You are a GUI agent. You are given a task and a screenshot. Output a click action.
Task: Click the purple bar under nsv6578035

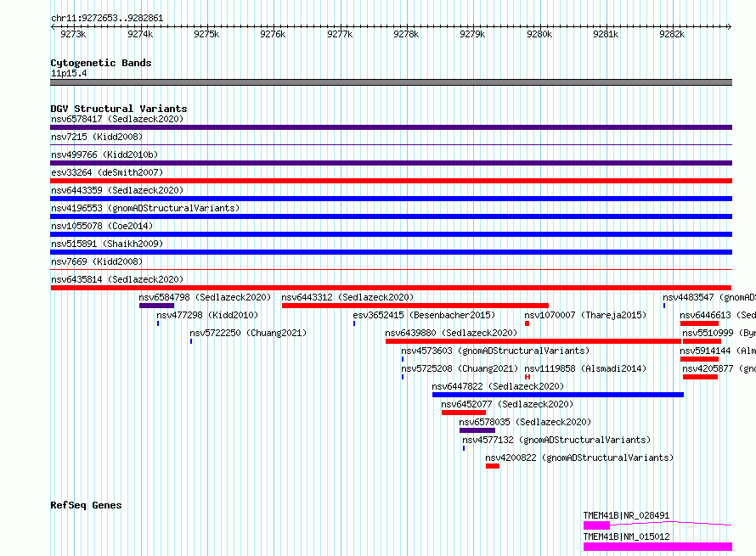click(x=477, y=430)
